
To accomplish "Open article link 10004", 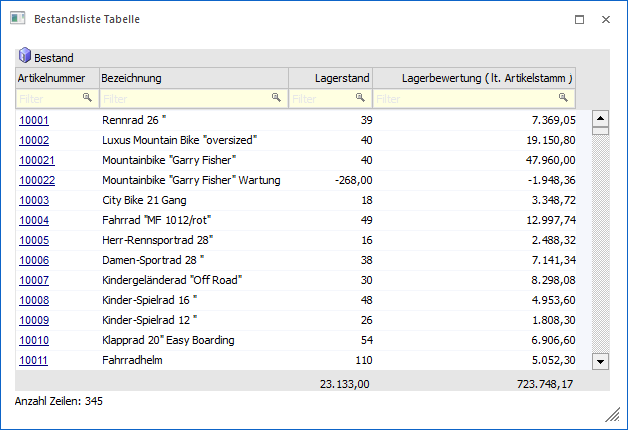I will (x=34, y=220).
